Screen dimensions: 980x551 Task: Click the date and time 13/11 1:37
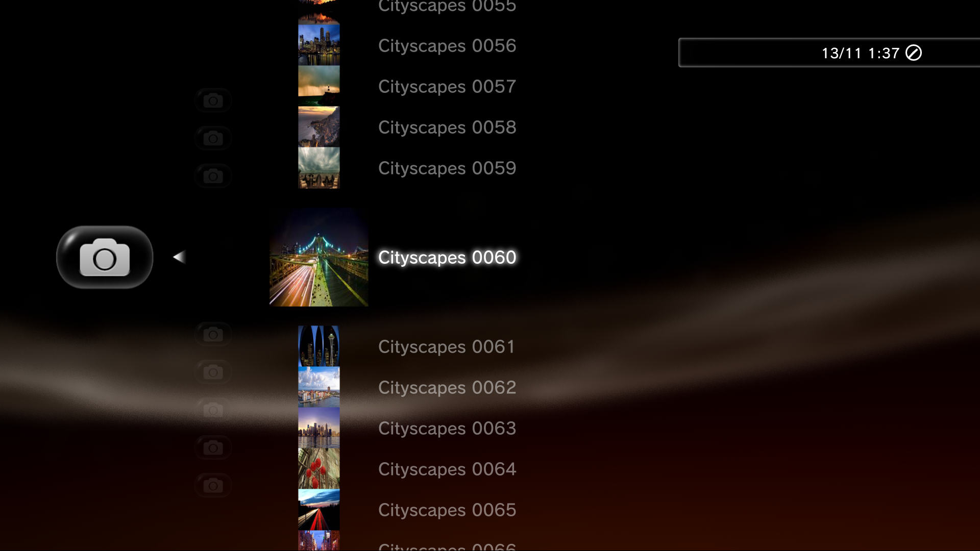(x=860, y=53)
